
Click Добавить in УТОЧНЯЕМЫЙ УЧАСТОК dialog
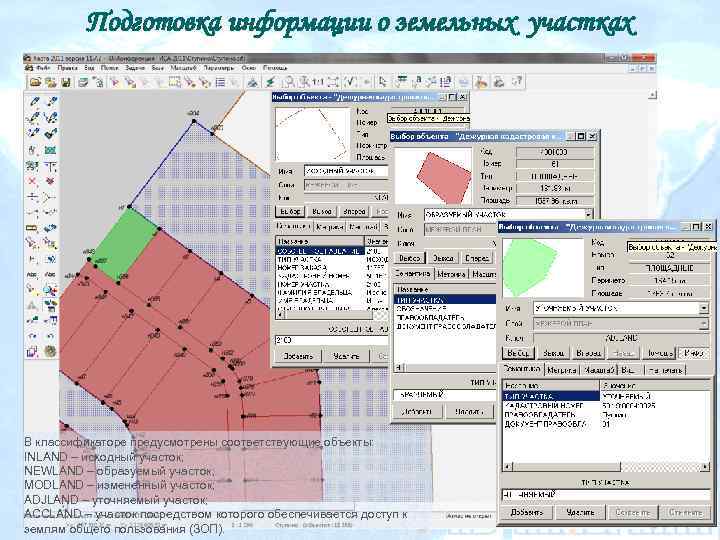coord(527,512)
